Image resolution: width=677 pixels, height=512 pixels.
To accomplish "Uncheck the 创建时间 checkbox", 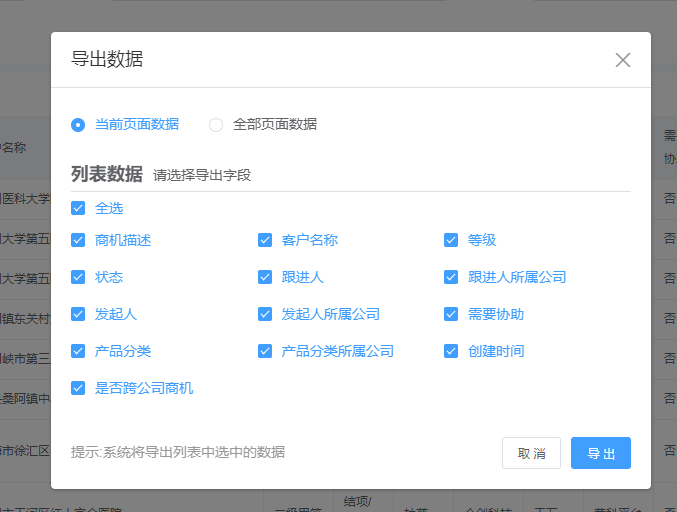I will point(451,351).
